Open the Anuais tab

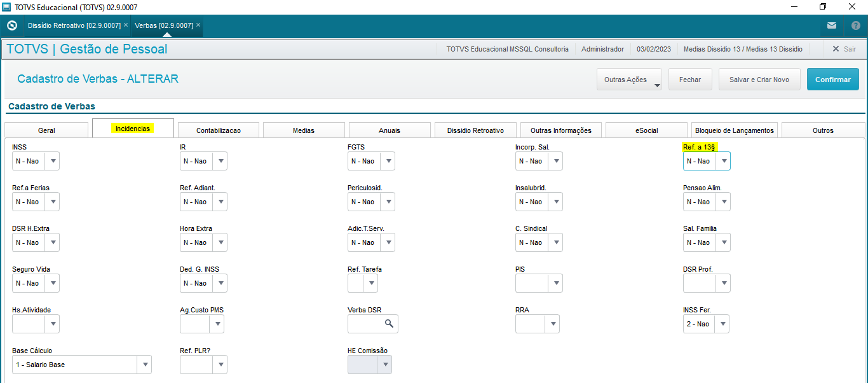pyautogui.click(x=390, y=130)
